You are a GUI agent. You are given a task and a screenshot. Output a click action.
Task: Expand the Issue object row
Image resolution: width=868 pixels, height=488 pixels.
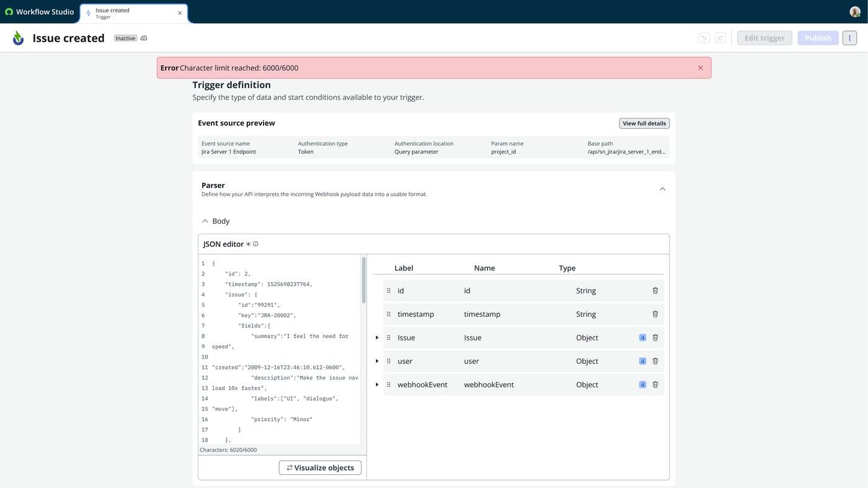point(377,338)
